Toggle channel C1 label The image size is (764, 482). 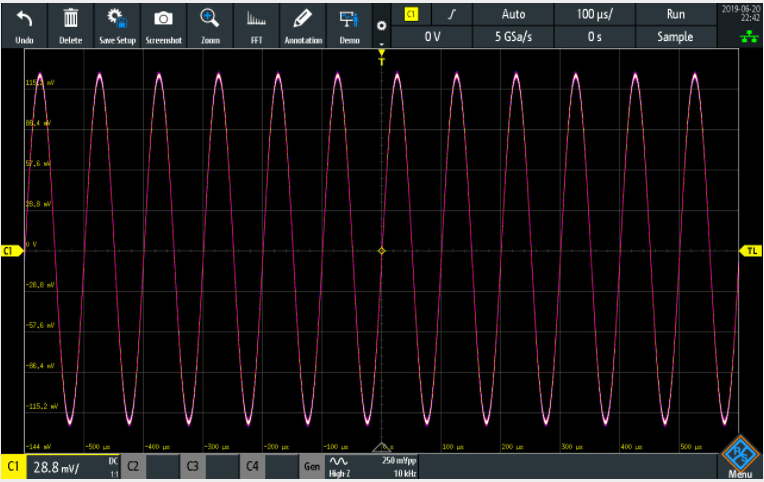click(x=13, y=466)
